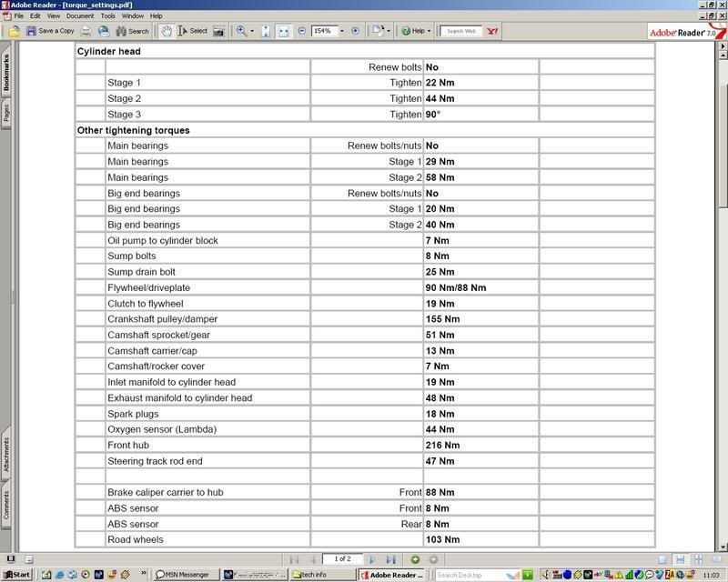Switch to 'tech info' folder taskbar button
728x582 pixels.
coord(321,575)
